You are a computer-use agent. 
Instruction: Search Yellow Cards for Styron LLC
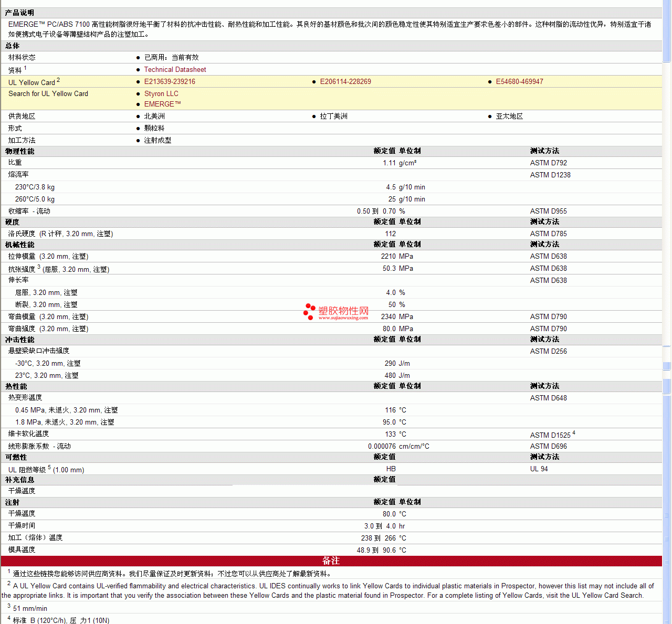coord(161,93)
